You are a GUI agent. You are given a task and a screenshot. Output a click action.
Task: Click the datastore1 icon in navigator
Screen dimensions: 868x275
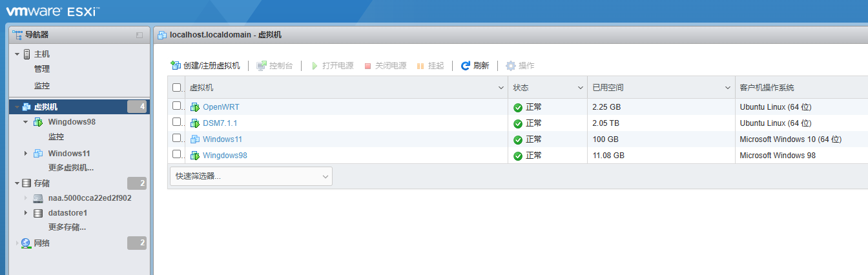click(x=38, y=212)
